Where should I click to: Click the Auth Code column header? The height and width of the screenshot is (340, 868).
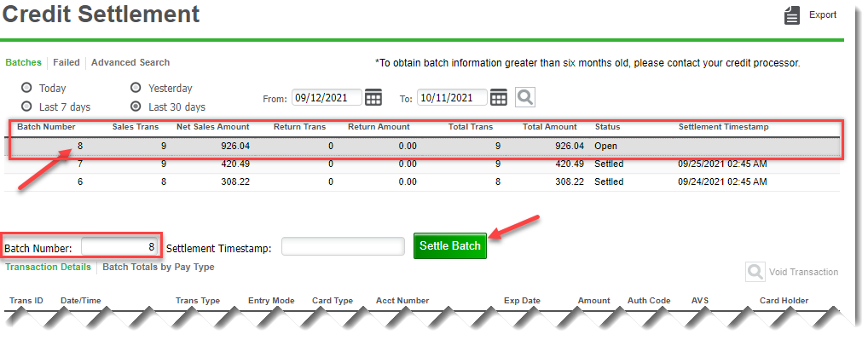pos(649,301)
